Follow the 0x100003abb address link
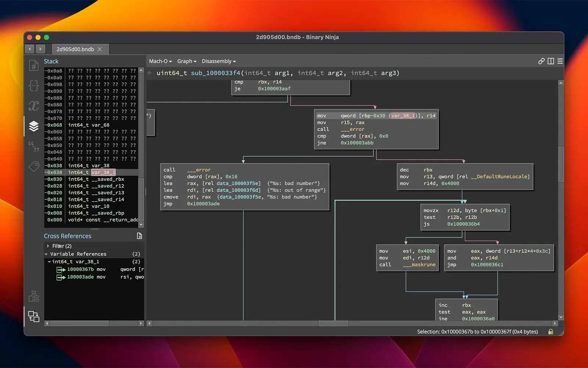This screenshot has height=368, width=588. [357, 143]
